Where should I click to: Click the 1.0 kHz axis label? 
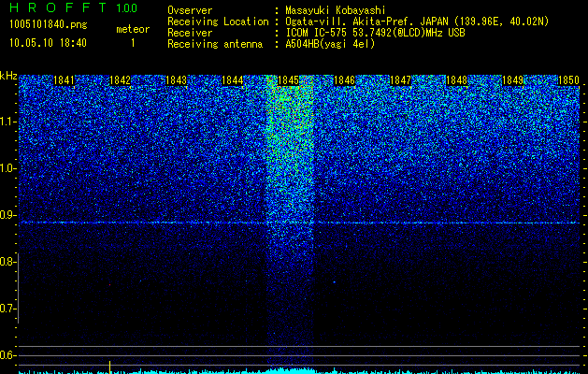pos(7,168)
